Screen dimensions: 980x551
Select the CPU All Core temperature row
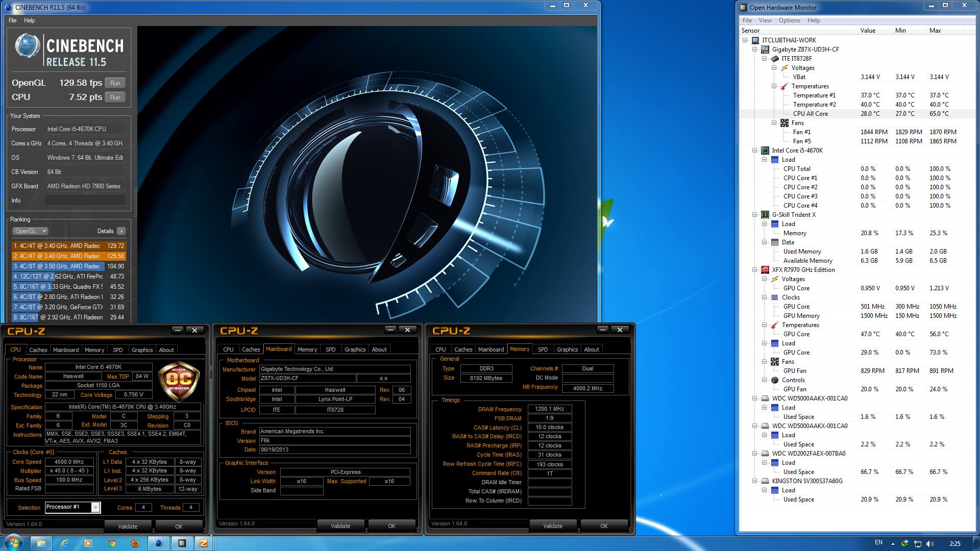point(810,114)
